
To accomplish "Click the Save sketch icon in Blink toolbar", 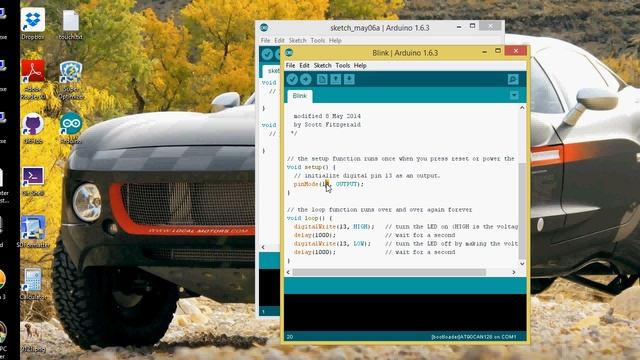I will [349, 79].
